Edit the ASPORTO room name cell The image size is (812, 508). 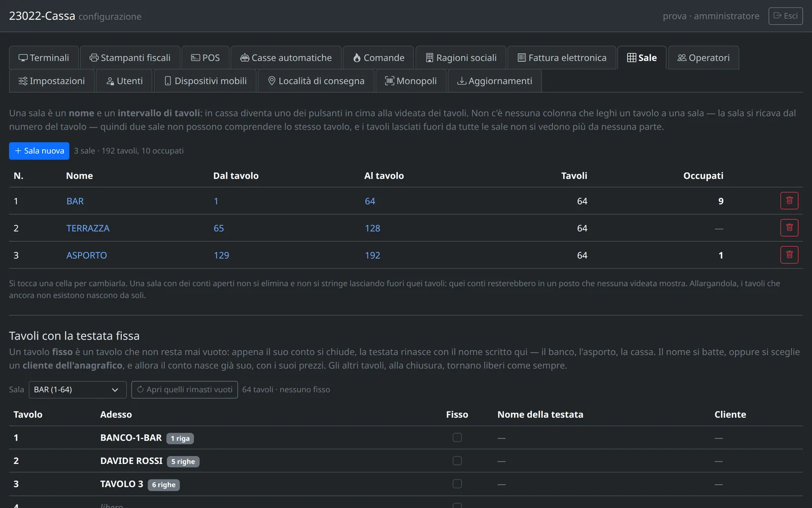click(x=87, y=256)
